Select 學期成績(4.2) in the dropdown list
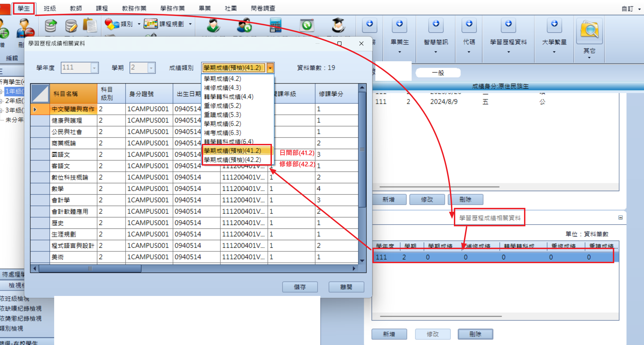Image resolution: width=644 pixels, height=345 pixels. 238,79
